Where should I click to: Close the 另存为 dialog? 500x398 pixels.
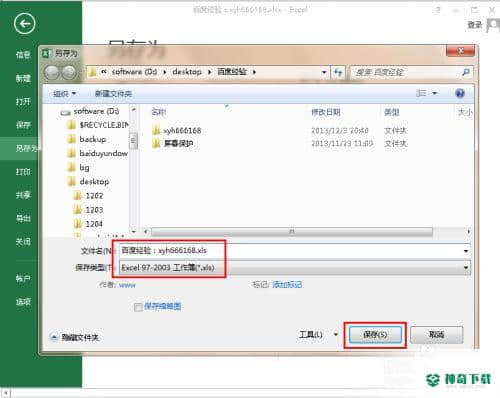(x=460, y=51)
